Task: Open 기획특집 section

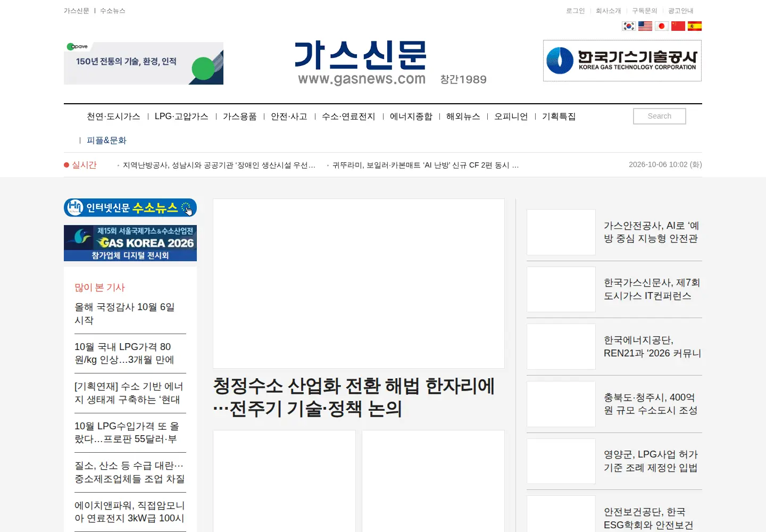Action: point(559,117)
